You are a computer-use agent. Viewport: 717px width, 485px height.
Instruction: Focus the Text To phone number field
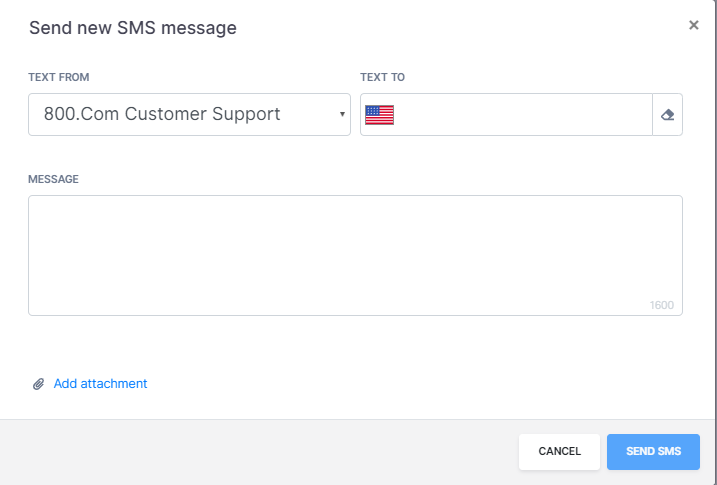coord(521,114)
